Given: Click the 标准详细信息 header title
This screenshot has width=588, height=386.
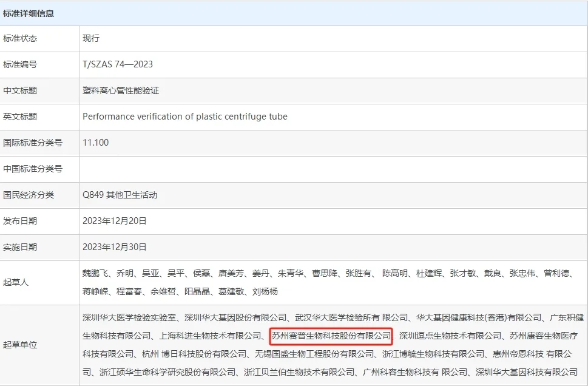Looking at the screenshot, I should pos(29,13).
